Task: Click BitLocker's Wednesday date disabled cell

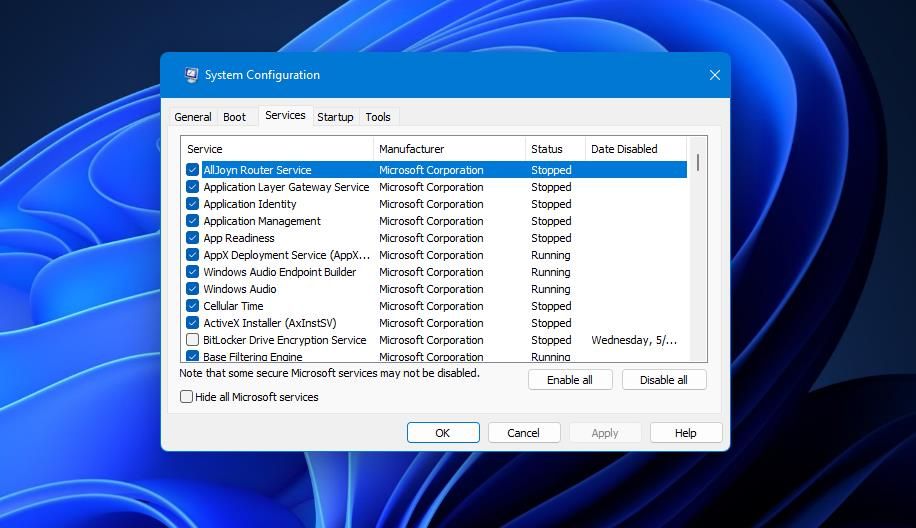Action: pos(634,340)
